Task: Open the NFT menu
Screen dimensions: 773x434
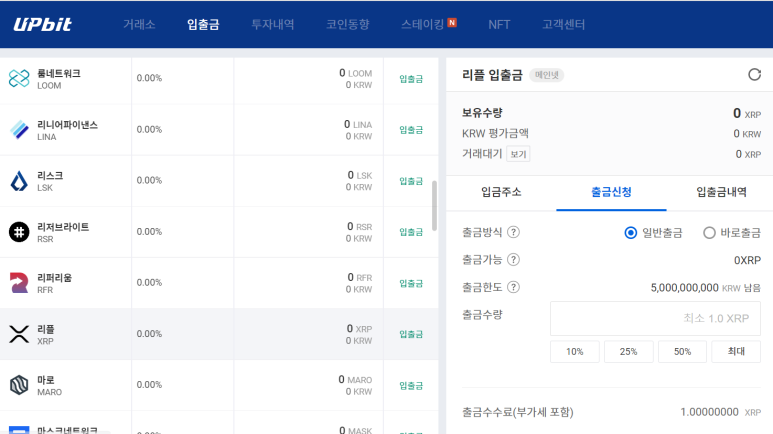Action: click(499, 24)
